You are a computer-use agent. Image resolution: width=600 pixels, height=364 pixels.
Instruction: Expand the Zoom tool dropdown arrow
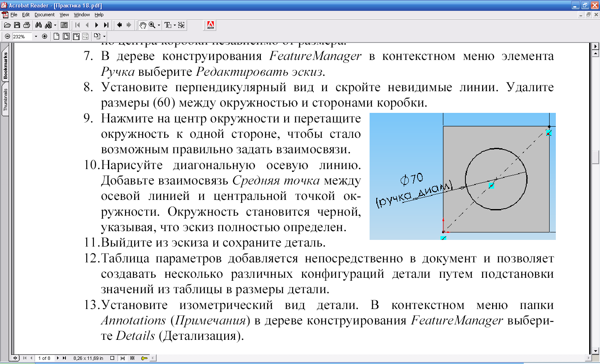[x=159, y=25]
